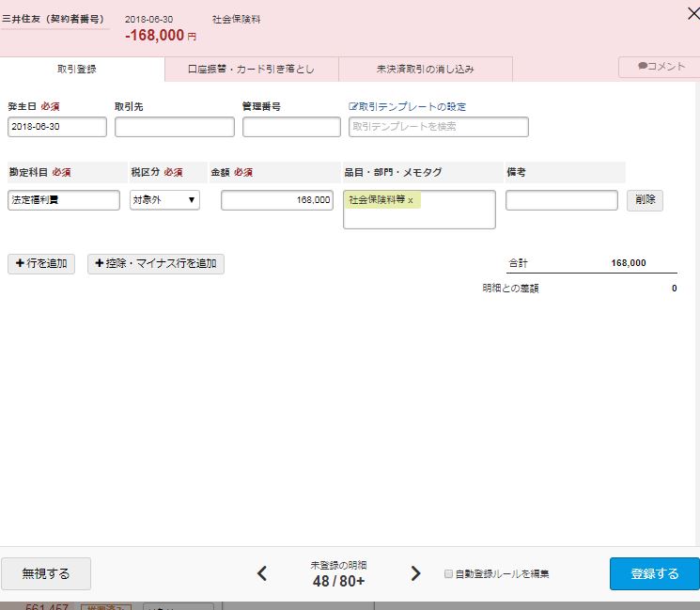Switch to 未決済取引の消し込み tab

point(425,70)
